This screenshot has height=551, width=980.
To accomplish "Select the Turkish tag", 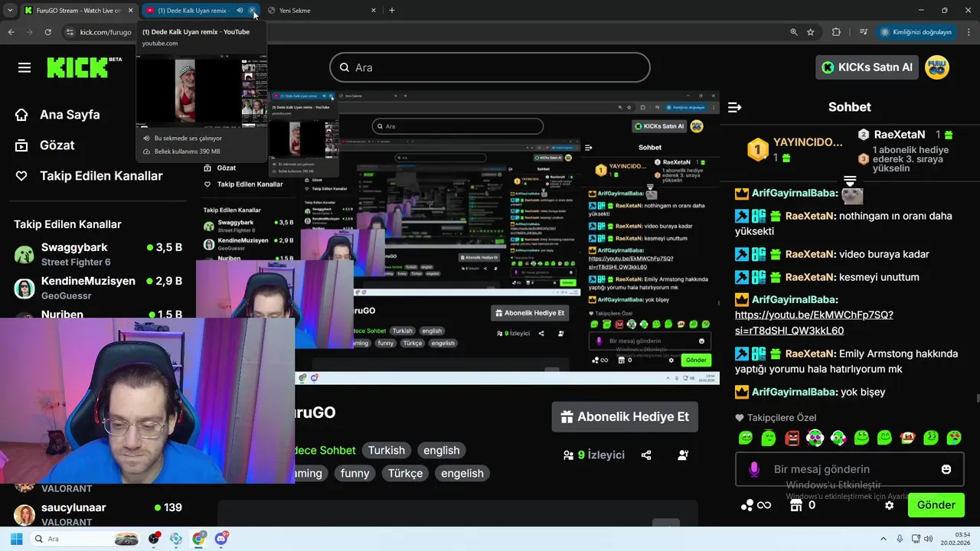I will click(387, 450).
